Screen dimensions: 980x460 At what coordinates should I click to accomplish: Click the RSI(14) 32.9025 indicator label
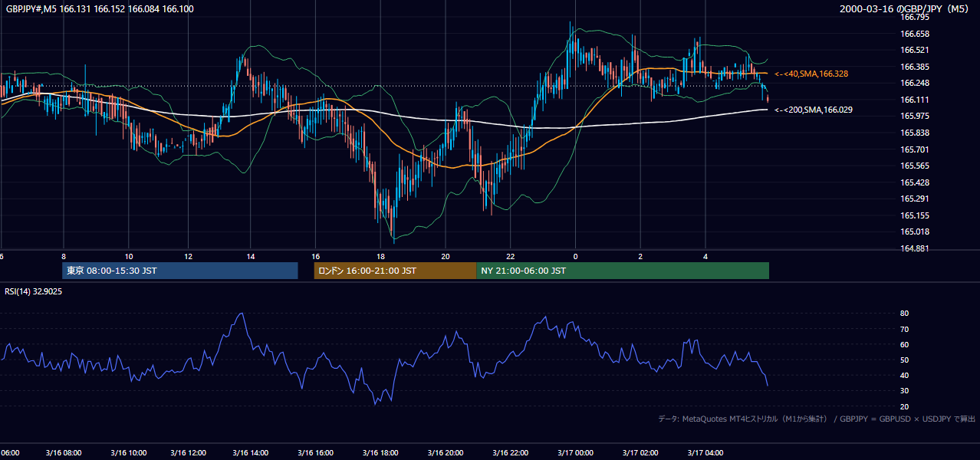[x=34, y=291]
